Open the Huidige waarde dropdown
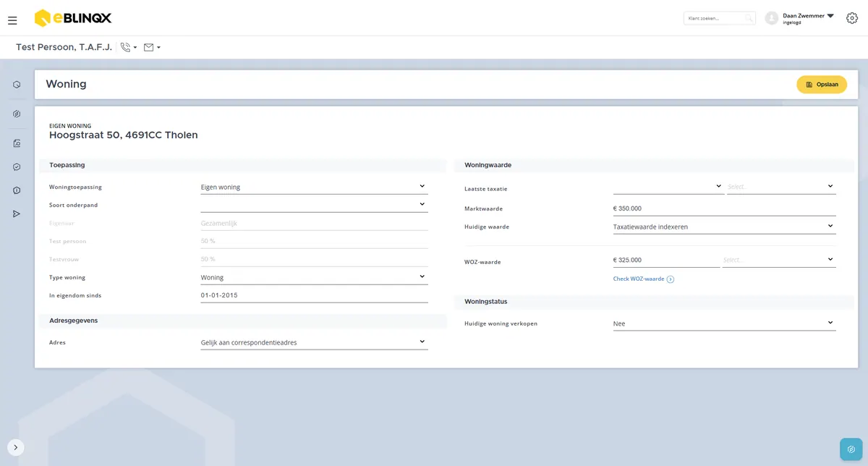 pyautogui.click(x=724, y=226)
